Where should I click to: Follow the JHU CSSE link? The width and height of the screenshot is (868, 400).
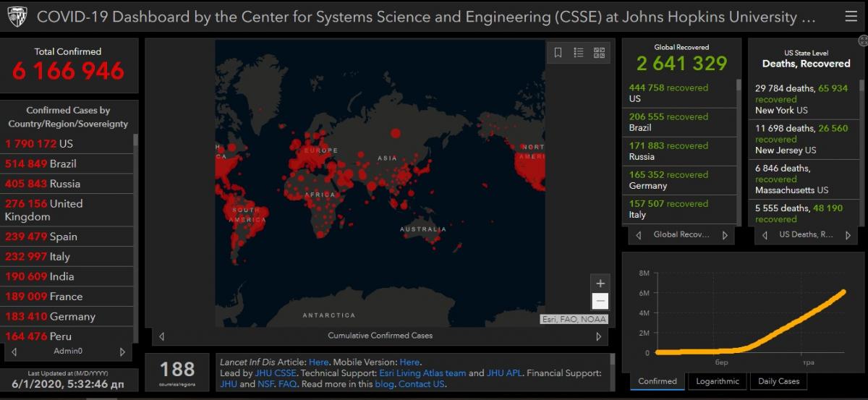point(276,373)
